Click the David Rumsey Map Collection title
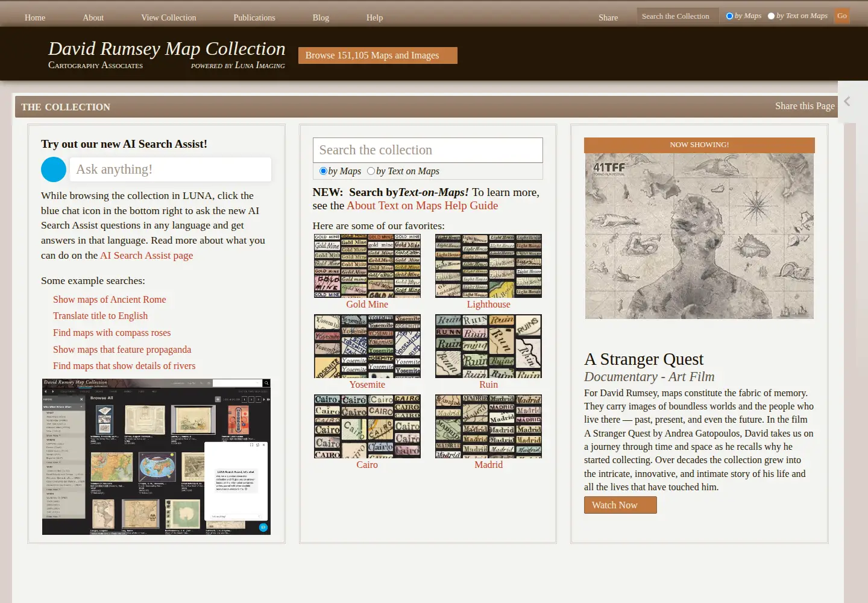The width and height of the screenshot is (868, 603). tap(167, 49)
